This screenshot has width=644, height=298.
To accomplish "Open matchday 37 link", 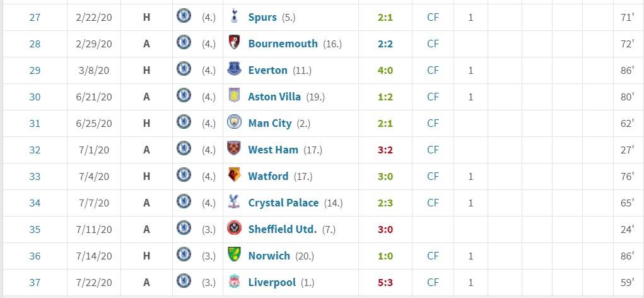I will [35, 282].
